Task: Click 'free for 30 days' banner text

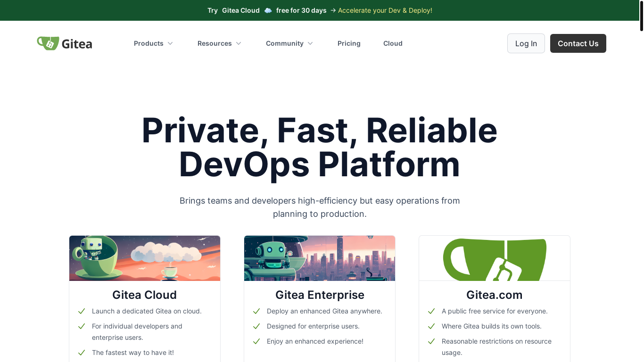Action: coord(301,10)
